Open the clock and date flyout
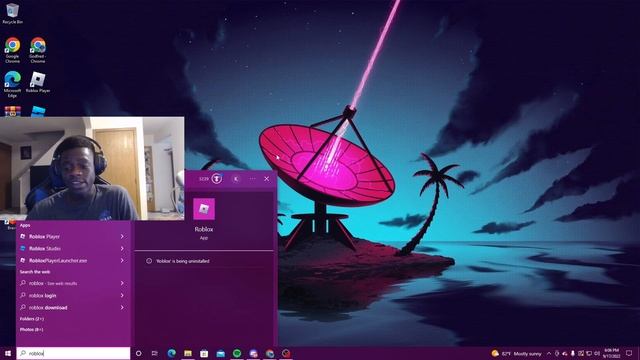 (611, 353)
